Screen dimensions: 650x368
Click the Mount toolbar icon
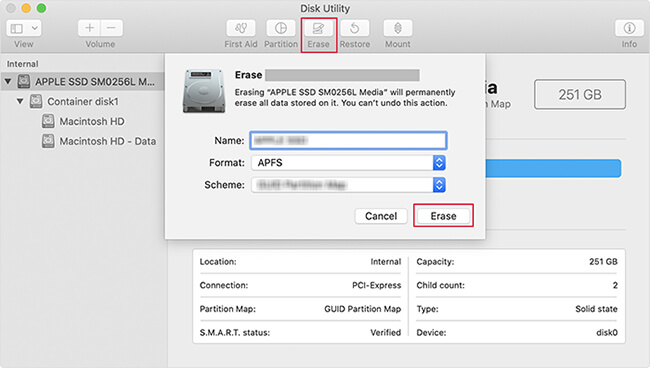[398, 28]
